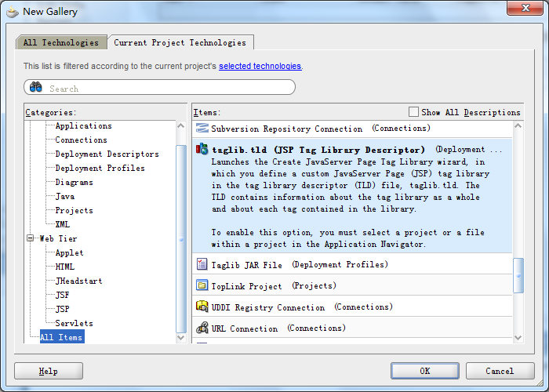The image size is (549, 392).
Task: Select URL Connection item text
Action: 245,328
